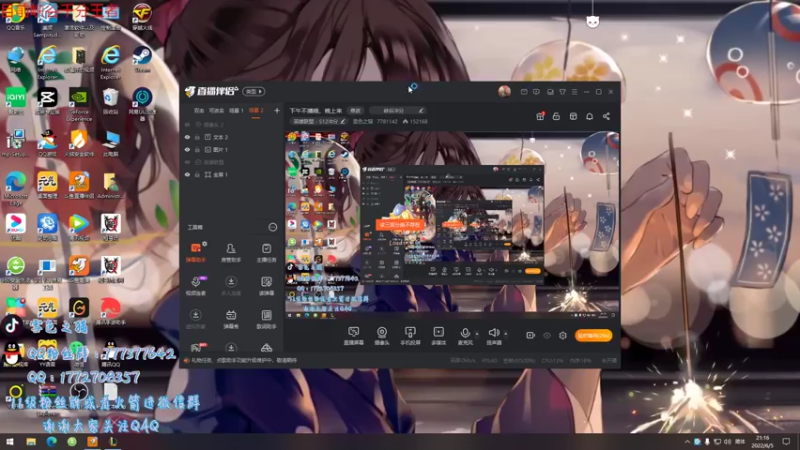The width and height of the screenshot is (800, 450).
Task: Add a multimedia source
Action: [438, 336]
